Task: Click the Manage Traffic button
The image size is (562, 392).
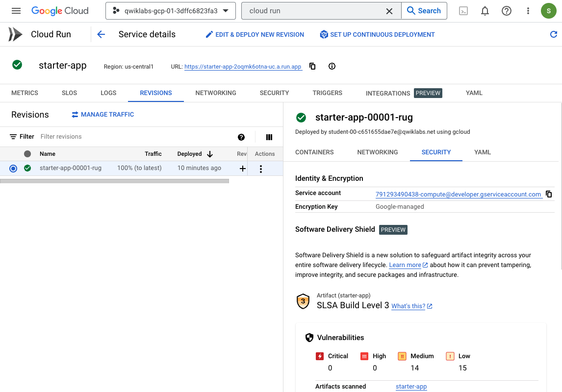Action: [102, 115]
